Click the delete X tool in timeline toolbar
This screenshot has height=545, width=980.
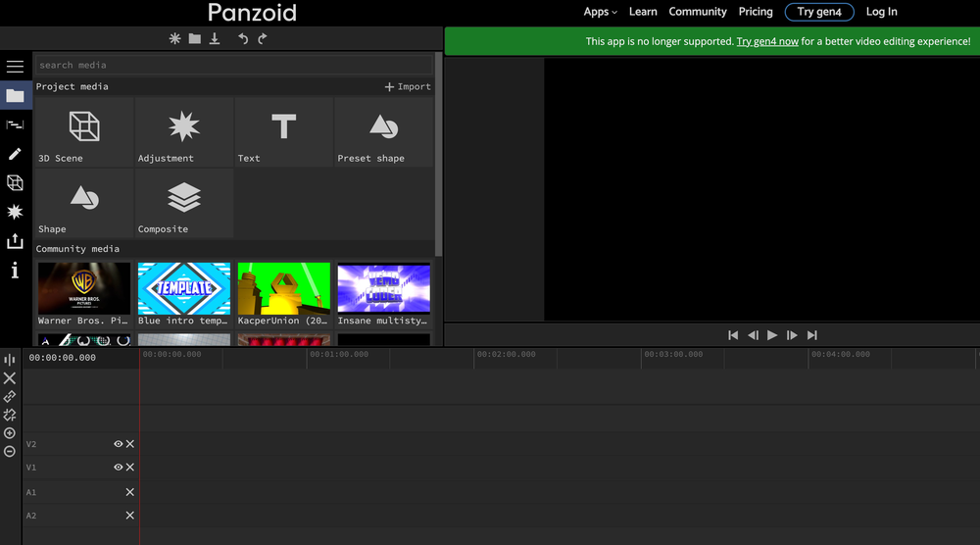pos(10,378)
